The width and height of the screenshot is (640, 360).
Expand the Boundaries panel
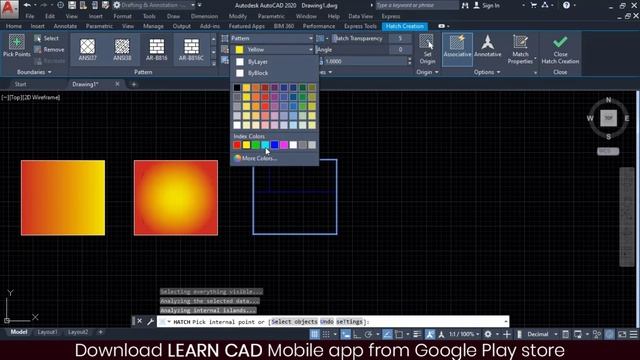pos(34,72)
